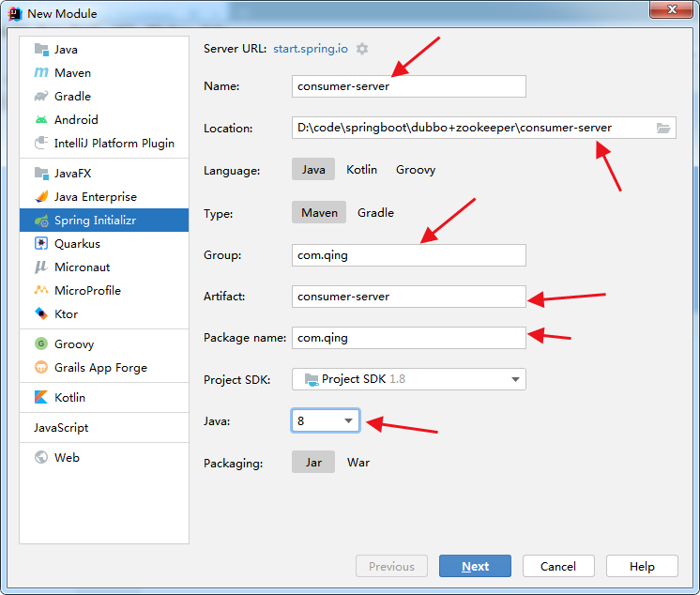Click the green Groovy icon in sidebar
The image size is (700, 595).
41,343
